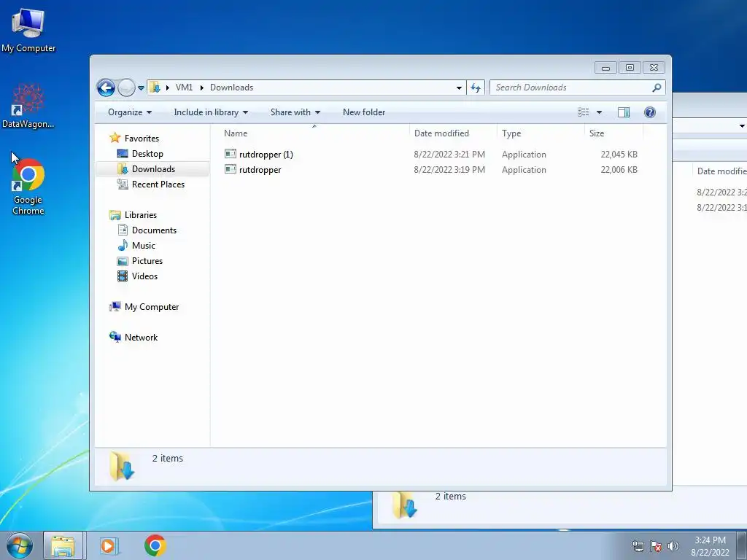Click Windows Explorer taskbar button

pos(63,545)
